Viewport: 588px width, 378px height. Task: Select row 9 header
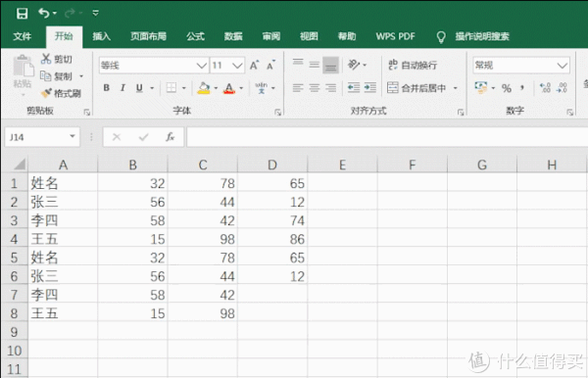tap(15, 332)
